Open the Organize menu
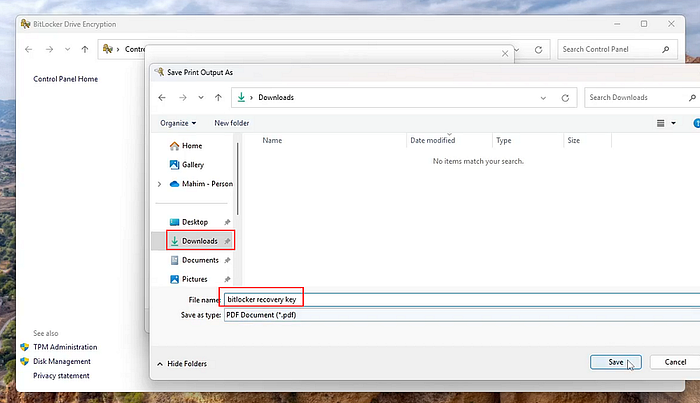The width and height of the screenshot is (700, 403). coord(178,123)
